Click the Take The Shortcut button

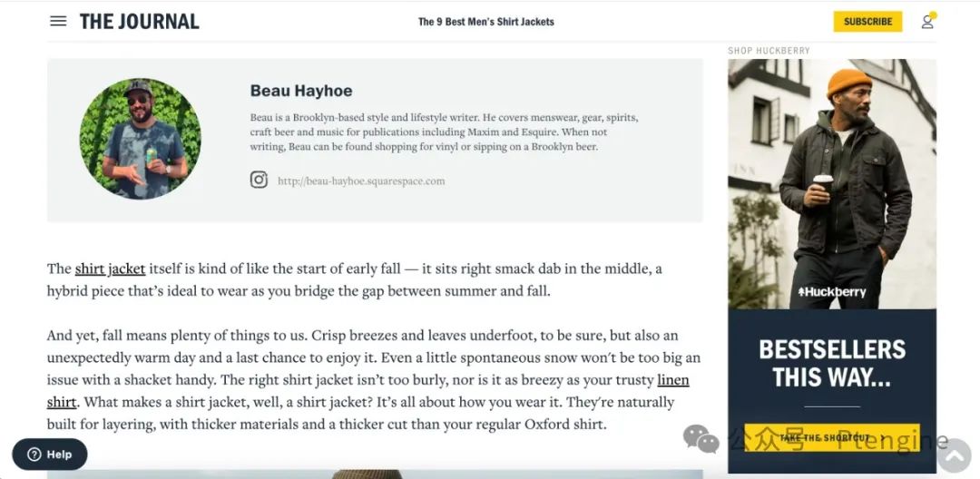click(x=831, y=437)
